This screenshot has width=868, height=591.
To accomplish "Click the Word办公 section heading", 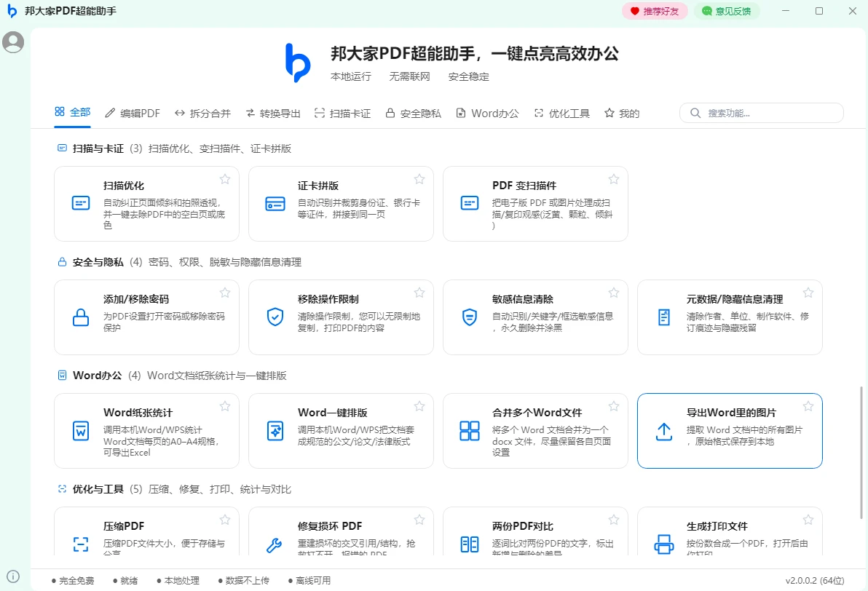I will pyautogui.click(x=98, y=375).
